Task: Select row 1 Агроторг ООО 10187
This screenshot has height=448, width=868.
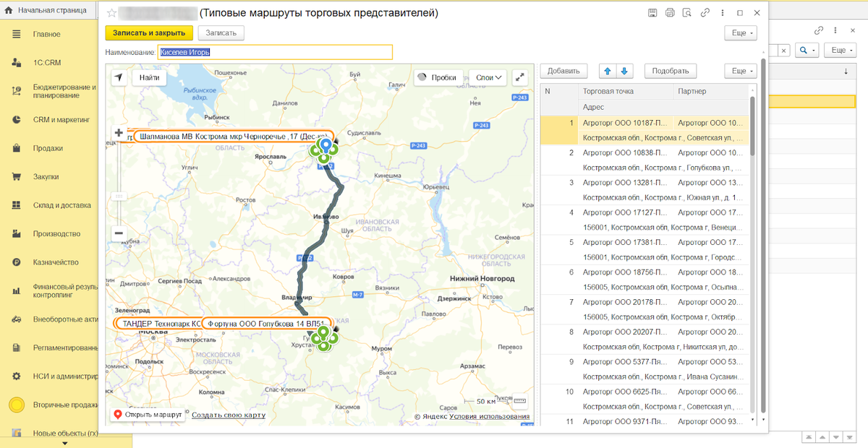Action: click(643, 130)
